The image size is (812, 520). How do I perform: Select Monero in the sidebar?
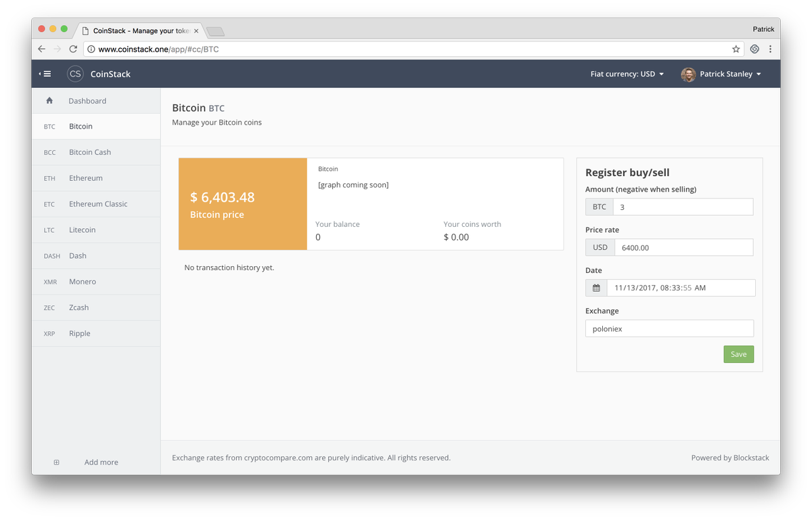point(96,282)
